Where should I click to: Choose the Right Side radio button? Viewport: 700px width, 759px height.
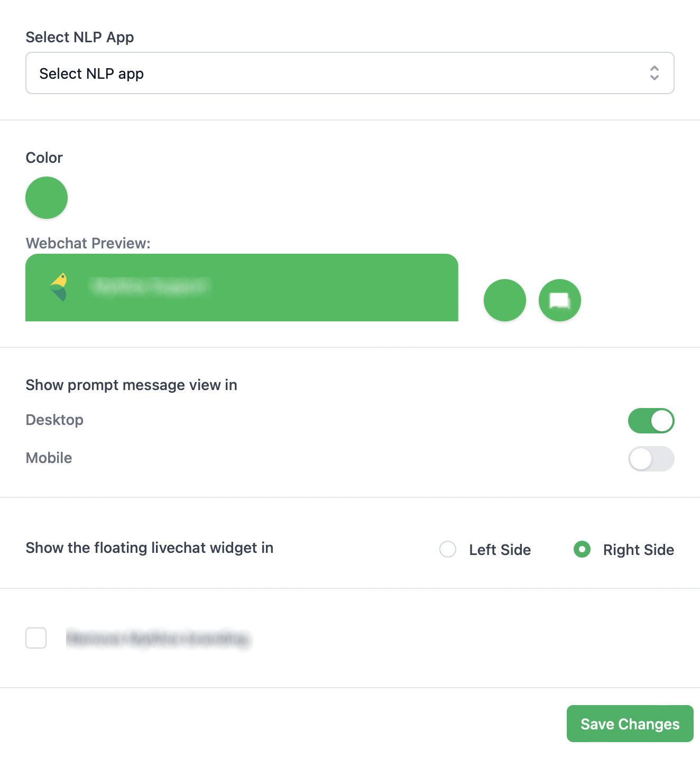(x=582, y=549)
